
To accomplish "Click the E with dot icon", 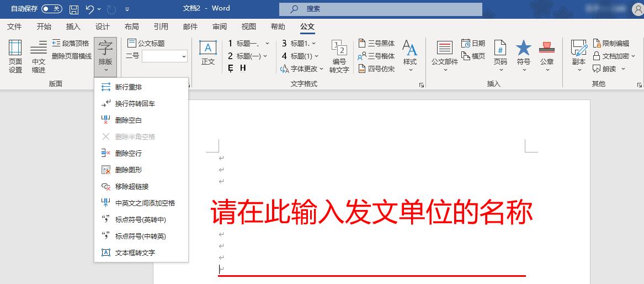I will (230, 68).
